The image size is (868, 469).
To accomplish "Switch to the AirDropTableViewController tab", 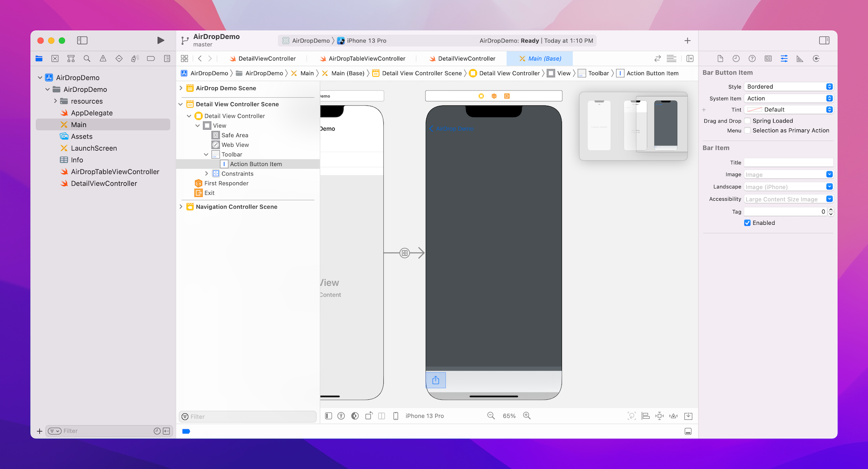I will [x=367, y=59].
